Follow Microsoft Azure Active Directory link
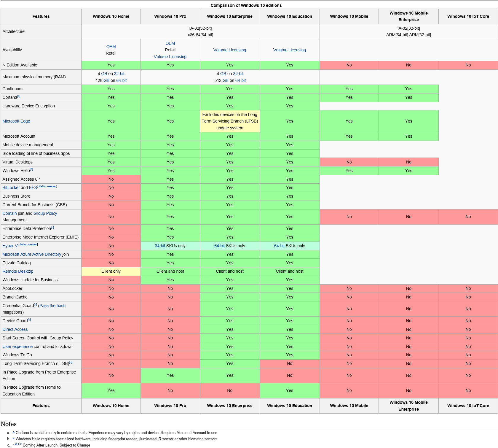This screenshot has height=448, width=498. tap(32, 254)
